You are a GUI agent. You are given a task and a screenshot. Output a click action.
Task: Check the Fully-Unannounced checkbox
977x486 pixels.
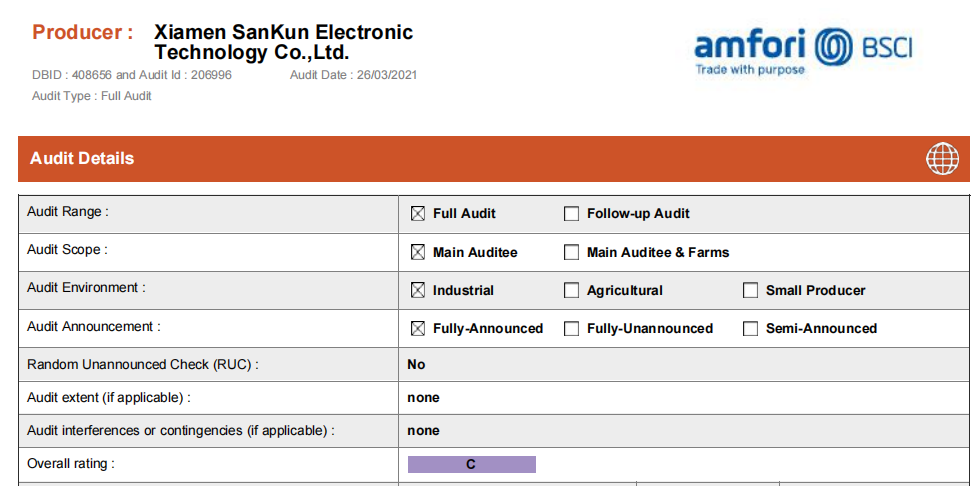[572, 328]
